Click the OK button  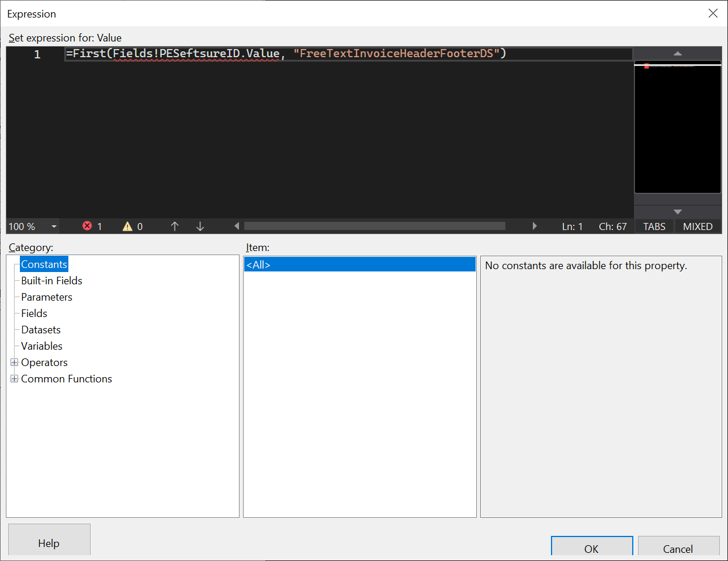[592, 546]
